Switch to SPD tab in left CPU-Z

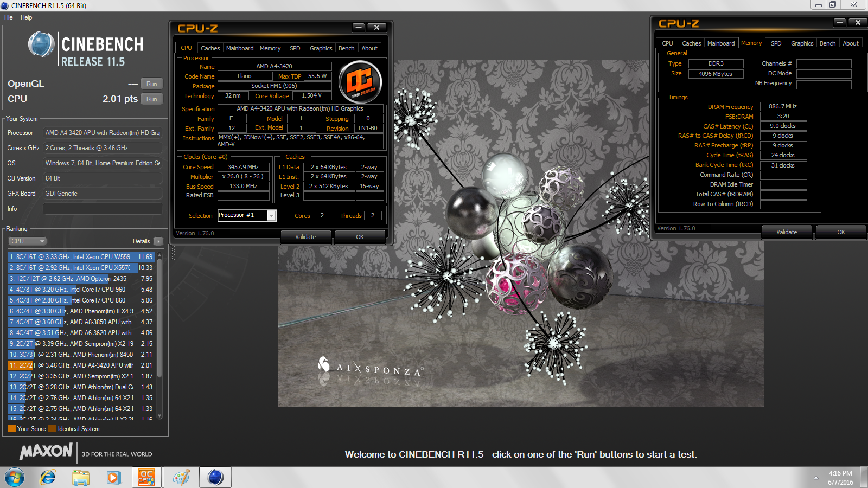(x=295, y=48)
